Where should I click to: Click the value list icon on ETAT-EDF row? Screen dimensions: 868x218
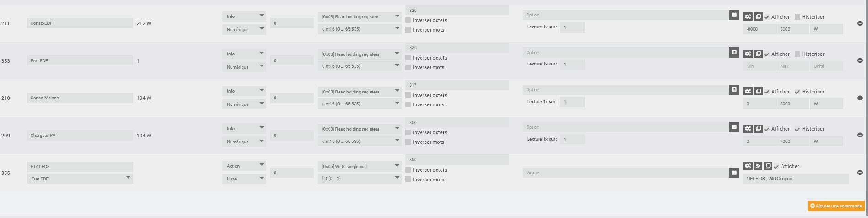(734, 173)
